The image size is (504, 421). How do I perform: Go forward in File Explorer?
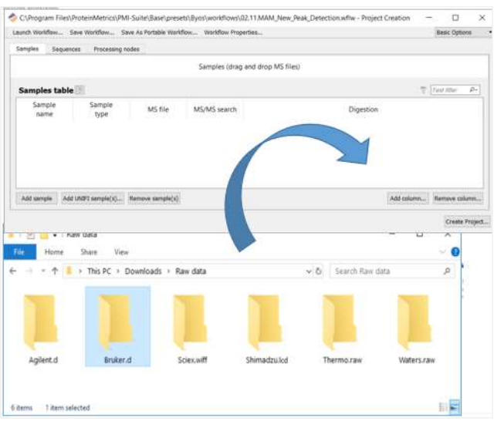(29, 271)
